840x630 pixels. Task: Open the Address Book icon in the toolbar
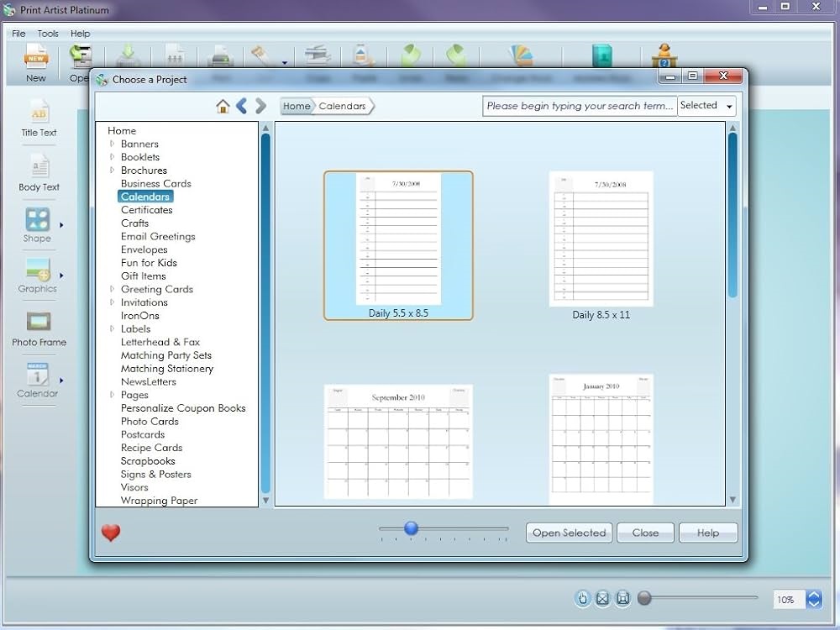pyautogui.click(x=602, y=55)
